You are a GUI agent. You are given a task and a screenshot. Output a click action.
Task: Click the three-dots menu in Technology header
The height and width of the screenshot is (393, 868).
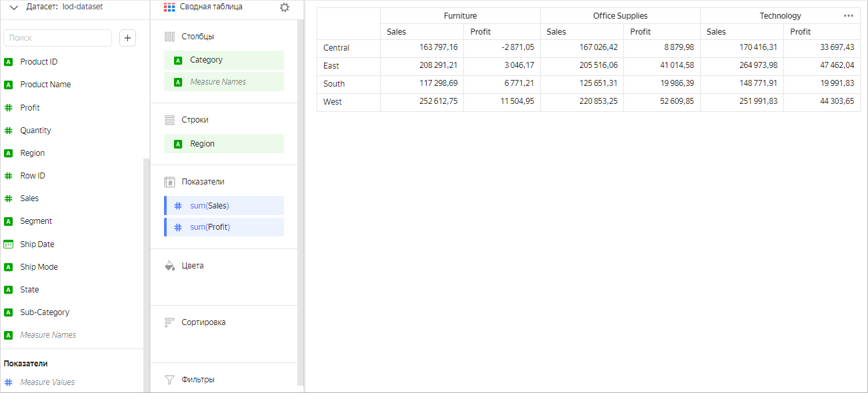[x=848, y=15]
